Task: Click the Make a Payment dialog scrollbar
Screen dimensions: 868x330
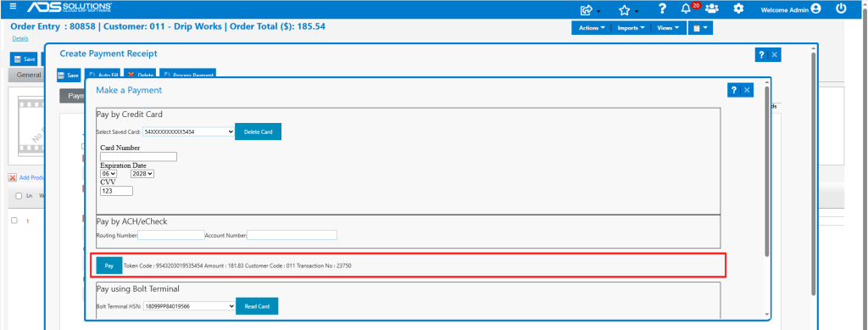Action: point(766,171)
